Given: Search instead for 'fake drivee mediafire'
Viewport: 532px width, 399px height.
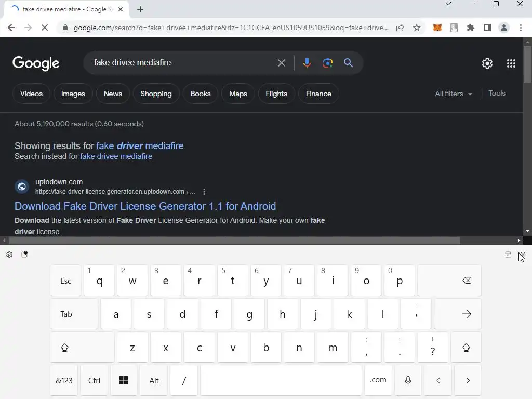Looking at the screenshot, I should click(x=116, y=156).
